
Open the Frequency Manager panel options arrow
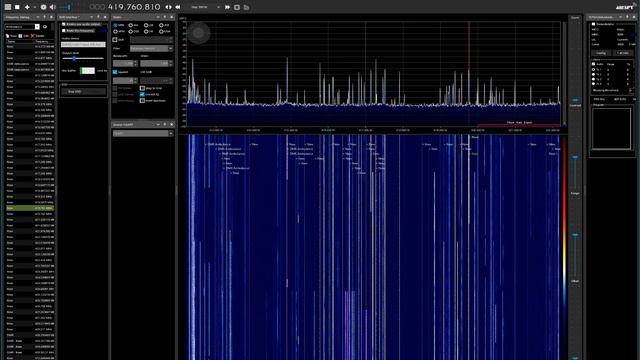(x=38, y=17)
